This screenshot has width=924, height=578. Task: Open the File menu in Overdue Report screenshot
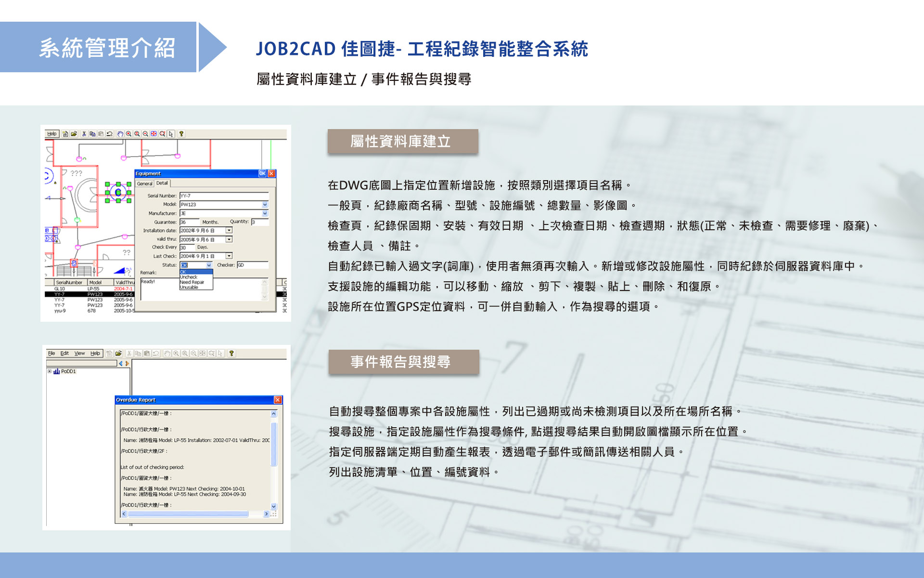[x=51, y=353]
